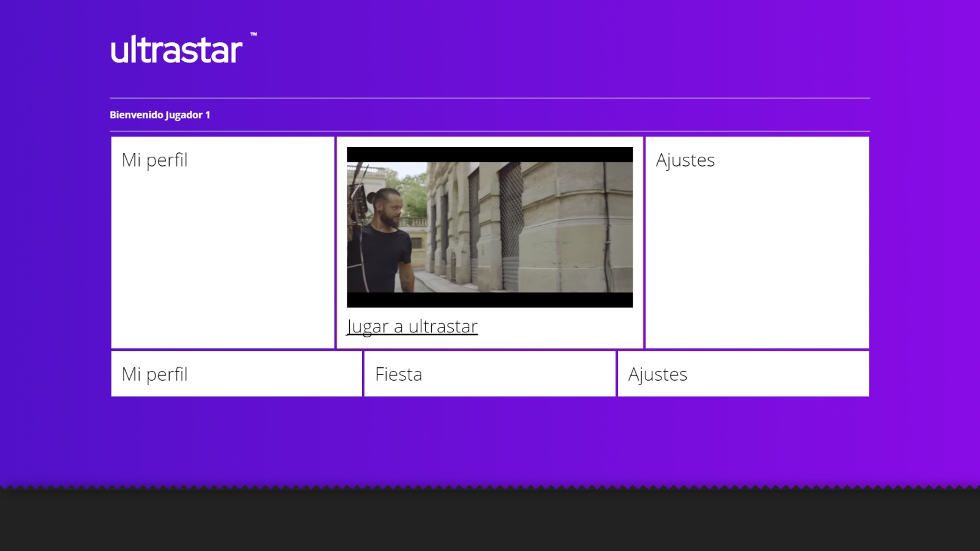
Task: Select the small Mi perfil tile next to Fiesta
Action: tap(236, 373)
